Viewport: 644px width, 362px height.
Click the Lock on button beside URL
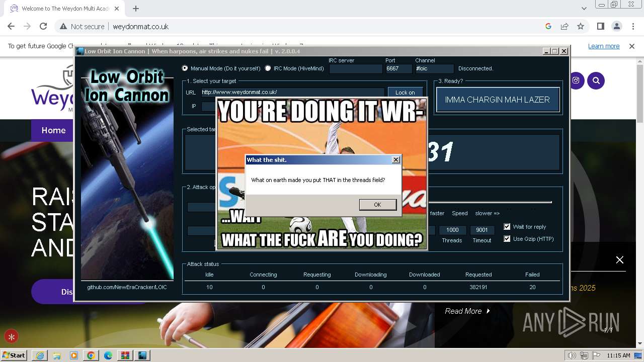point(405,93)
